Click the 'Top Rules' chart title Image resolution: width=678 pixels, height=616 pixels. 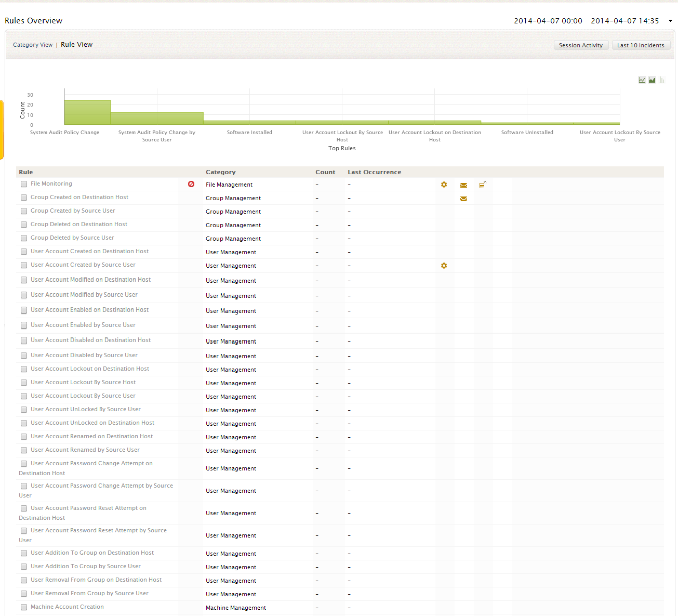(342, 148)
